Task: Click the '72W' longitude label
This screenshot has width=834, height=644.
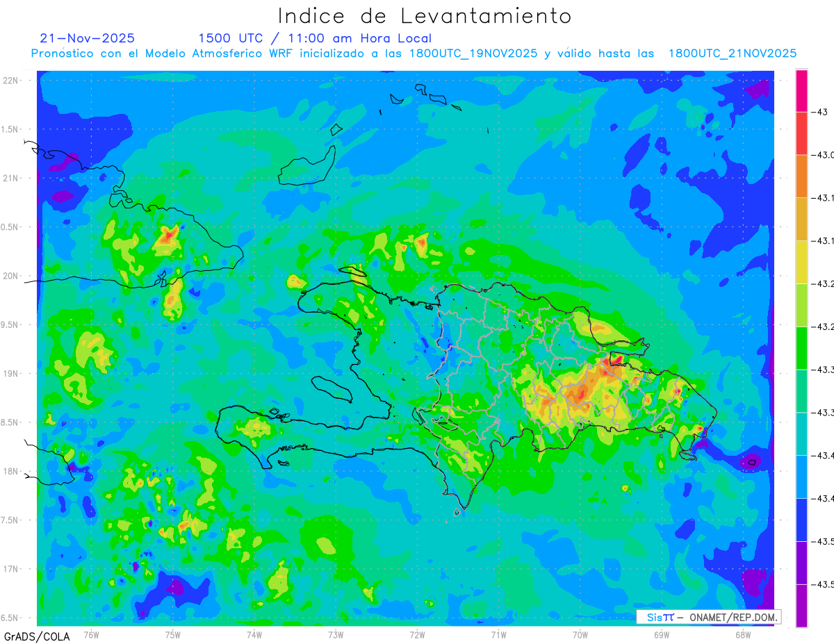Action: [417, 635]
